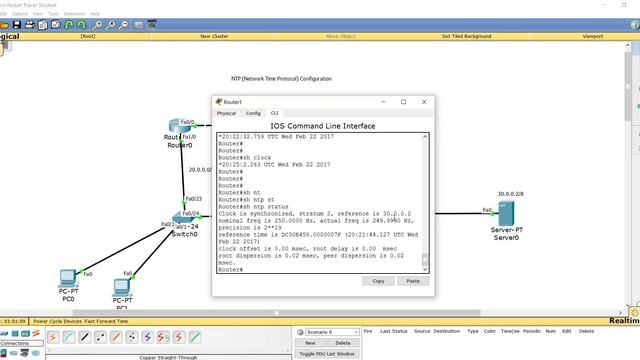Click the Undo green arrow icon

pyautogui.click(x=69, y=25)
